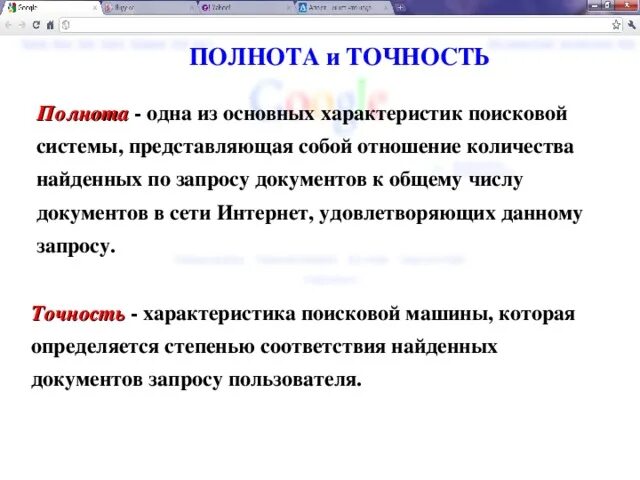Open a new tab with the plus button
640x480 pixels.
[x=401, y=7]
